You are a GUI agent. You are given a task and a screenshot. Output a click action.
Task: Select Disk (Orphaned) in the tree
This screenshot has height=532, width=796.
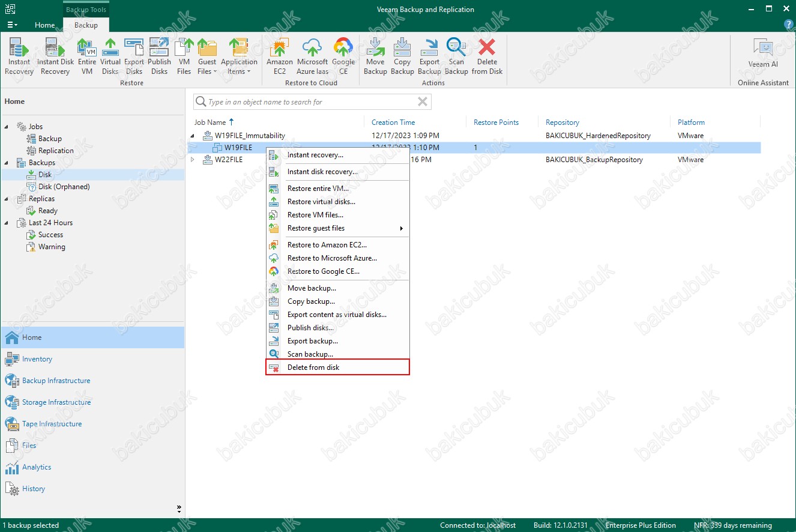click(64, 187)
